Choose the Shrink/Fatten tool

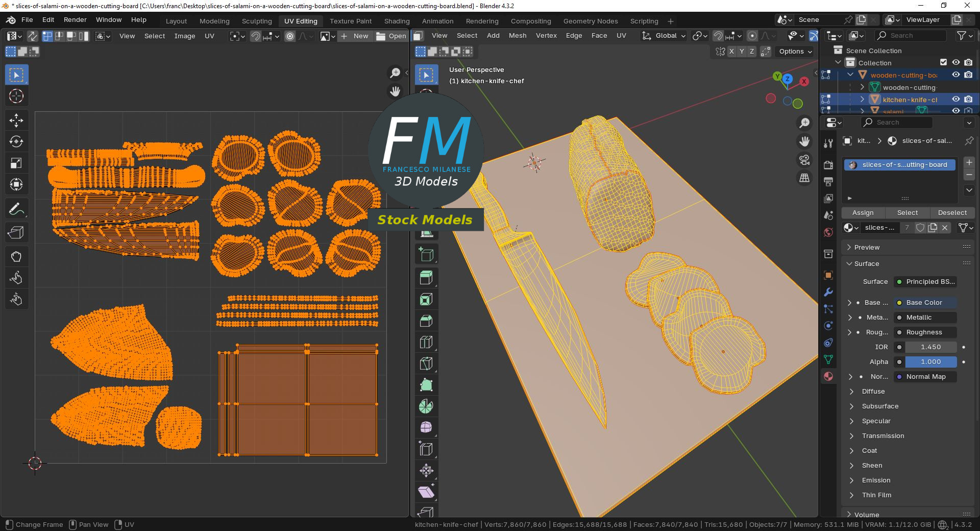point(426,471)
